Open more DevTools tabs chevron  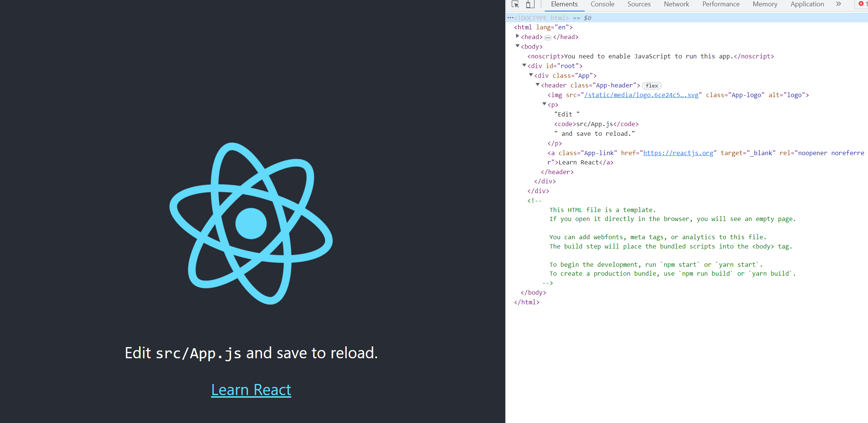pos(839,4)
